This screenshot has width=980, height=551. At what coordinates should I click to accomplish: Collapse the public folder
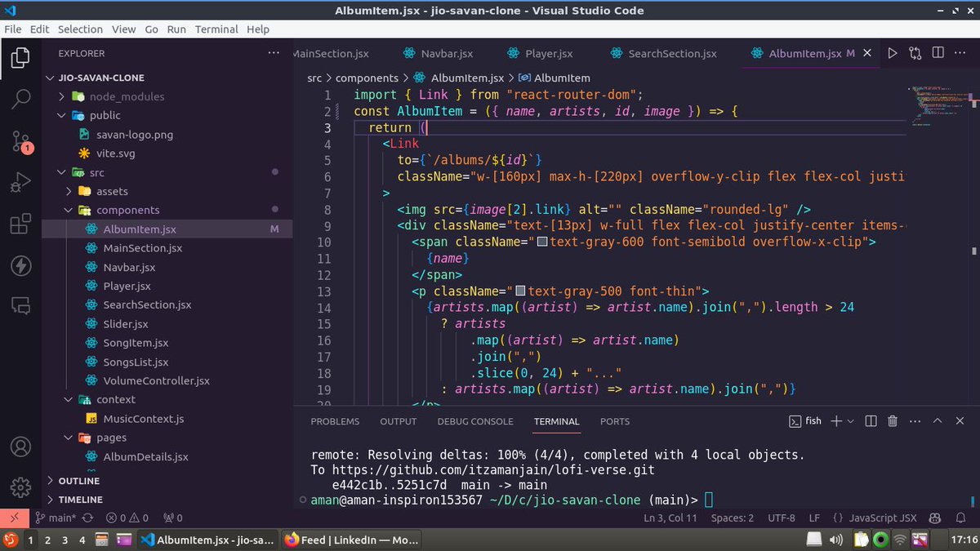tap(62, 115)
